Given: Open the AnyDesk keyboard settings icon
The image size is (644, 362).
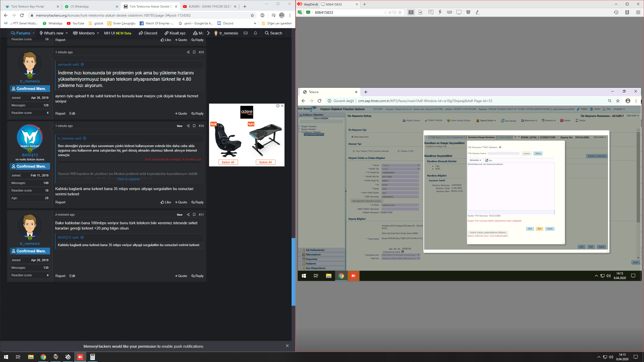Looking at the screenshot, I should 450,12.
